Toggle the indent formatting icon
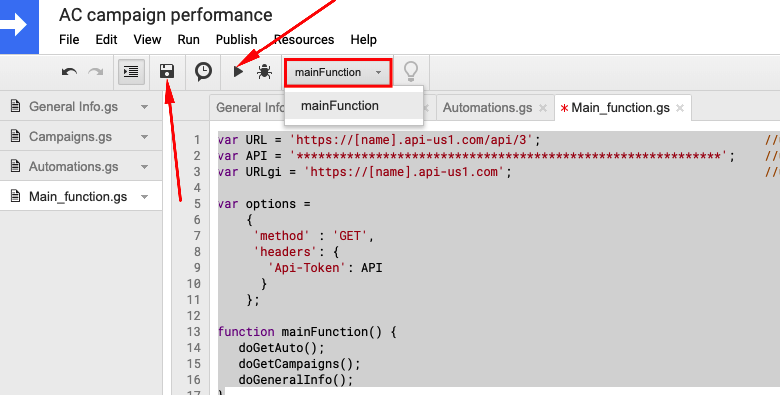Viewport: 780px width, 395px height. 131,72
